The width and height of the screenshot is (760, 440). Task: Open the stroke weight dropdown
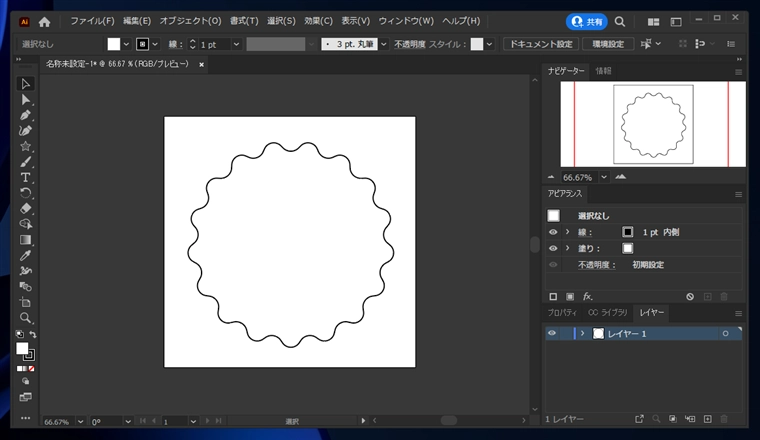pyautogui.click(x=236, y=44)
